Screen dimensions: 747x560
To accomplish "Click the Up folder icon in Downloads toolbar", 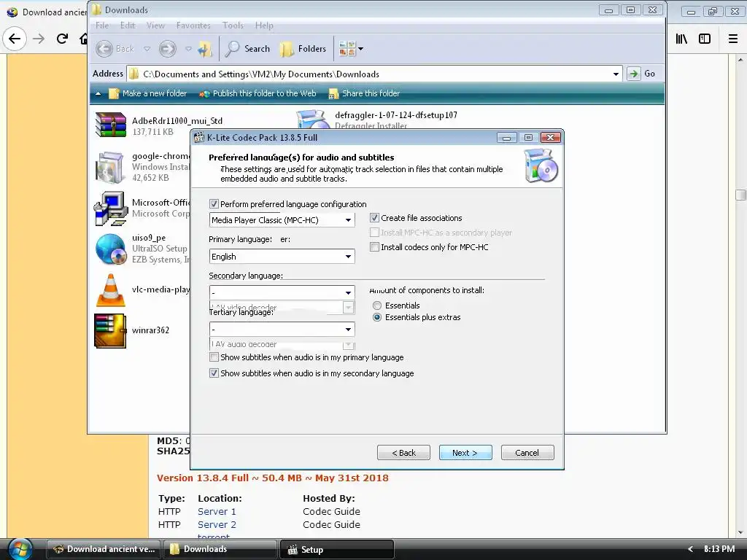I will [205, 49].
